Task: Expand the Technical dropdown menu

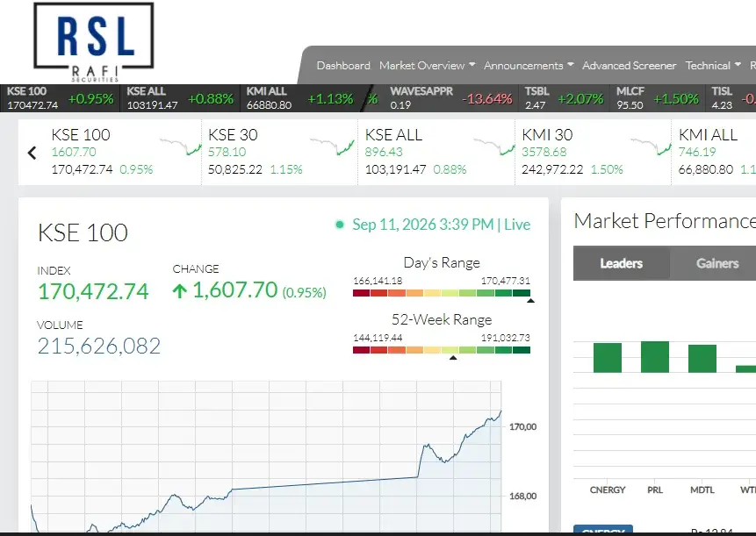Action: 713,66
